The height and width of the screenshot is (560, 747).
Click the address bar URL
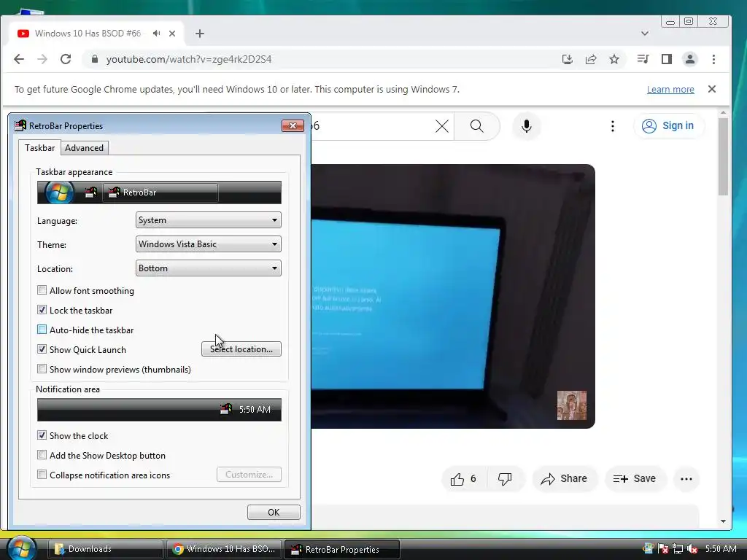click(x=189, y=59)
